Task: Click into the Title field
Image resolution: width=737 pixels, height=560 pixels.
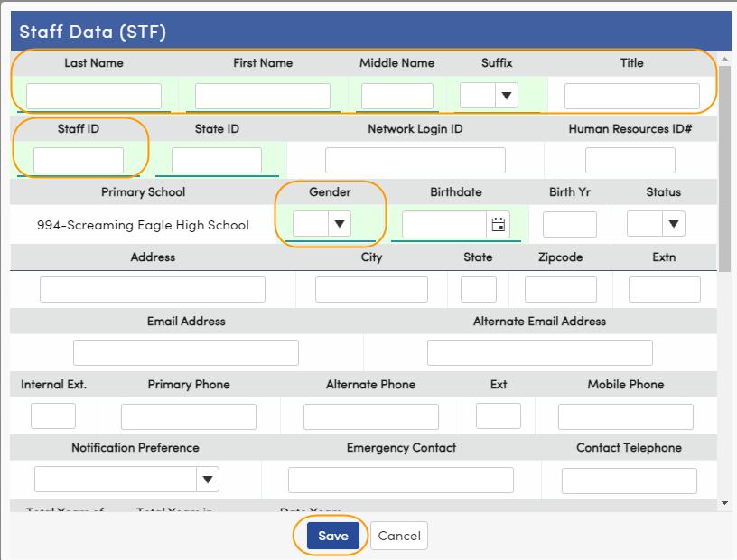Action: (x=631, y=96)
